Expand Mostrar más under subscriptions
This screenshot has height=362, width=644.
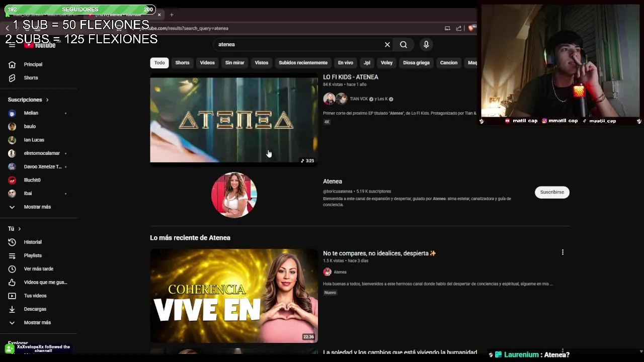point(38,207)
